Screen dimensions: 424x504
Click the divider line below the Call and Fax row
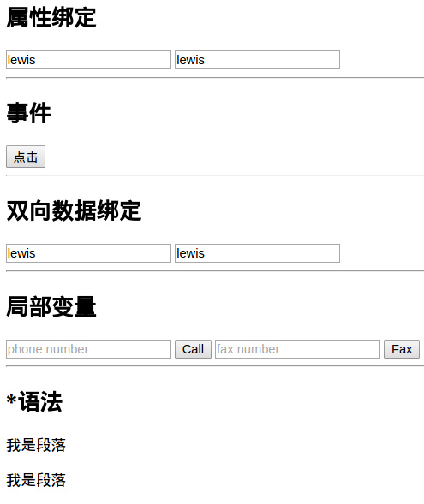(215, 366)
